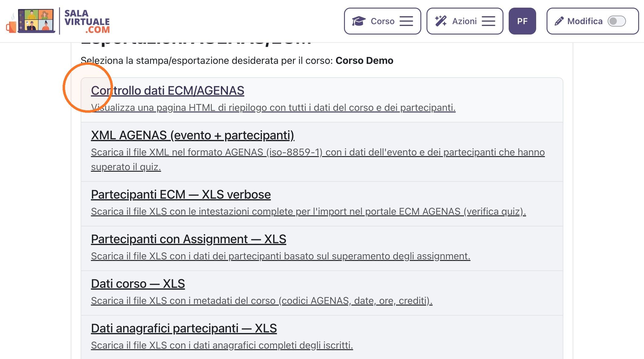Open Partecipanti con Assignment — XLS

[188, 239]
